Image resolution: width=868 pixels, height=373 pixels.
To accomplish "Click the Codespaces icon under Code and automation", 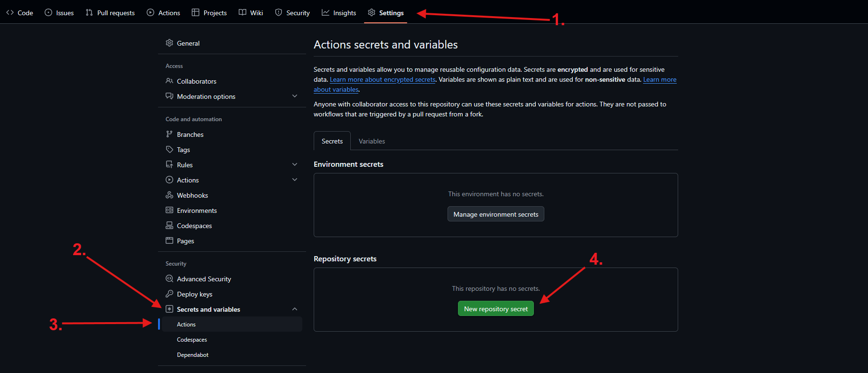I will click(169, 225).
